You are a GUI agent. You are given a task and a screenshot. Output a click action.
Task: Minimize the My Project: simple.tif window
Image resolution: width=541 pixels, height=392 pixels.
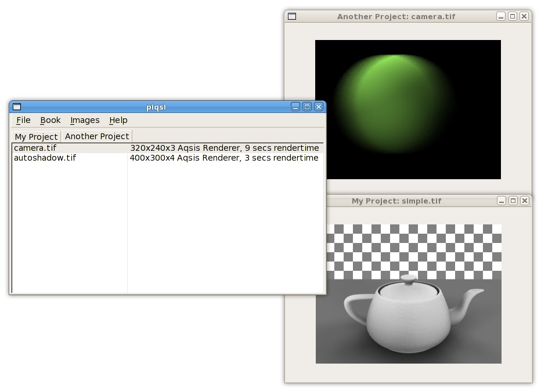point(500,201)
